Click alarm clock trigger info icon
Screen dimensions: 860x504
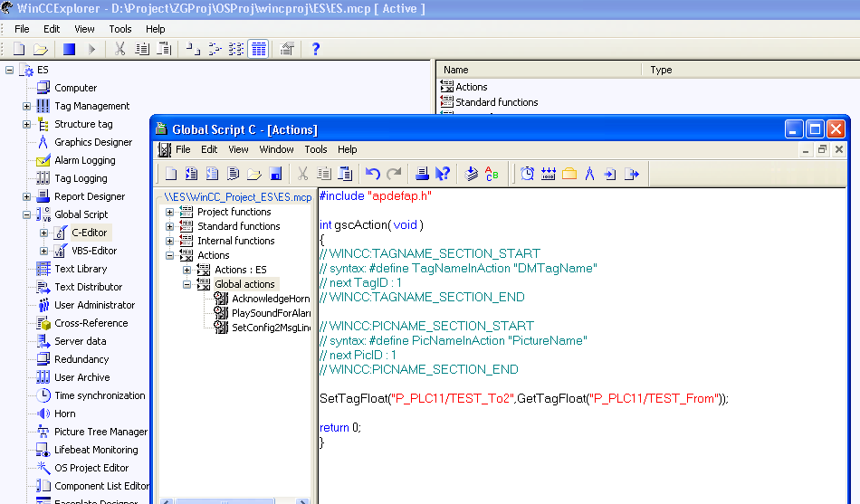point(527,174)
